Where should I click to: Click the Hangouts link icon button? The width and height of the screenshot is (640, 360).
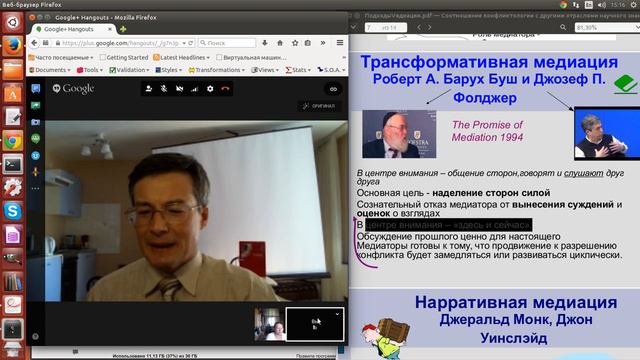[x=333, y=89]
